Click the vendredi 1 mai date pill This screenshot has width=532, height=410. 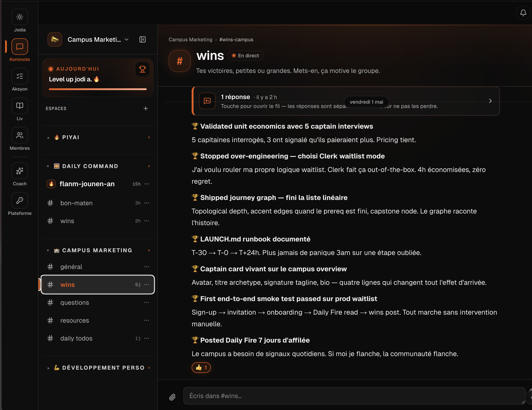tap(366, 102)
